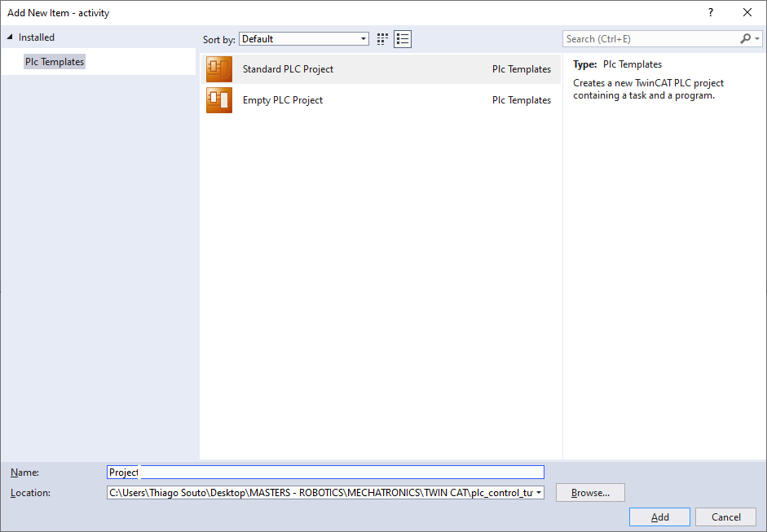Select the Standard PLC Project name label
Screen dimensions: 767x532
click(288, 69)
